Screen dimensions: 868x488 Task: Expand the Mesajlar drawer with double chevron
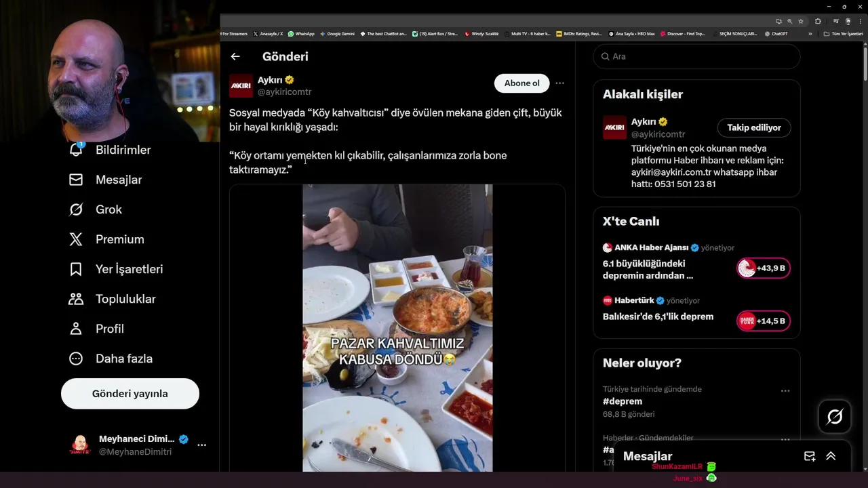[831, 456]
